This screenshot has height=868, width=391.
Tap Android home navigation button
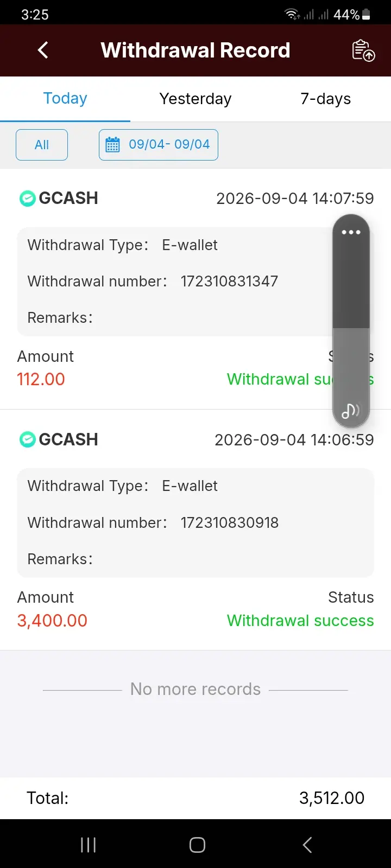[x=197, y=845]
